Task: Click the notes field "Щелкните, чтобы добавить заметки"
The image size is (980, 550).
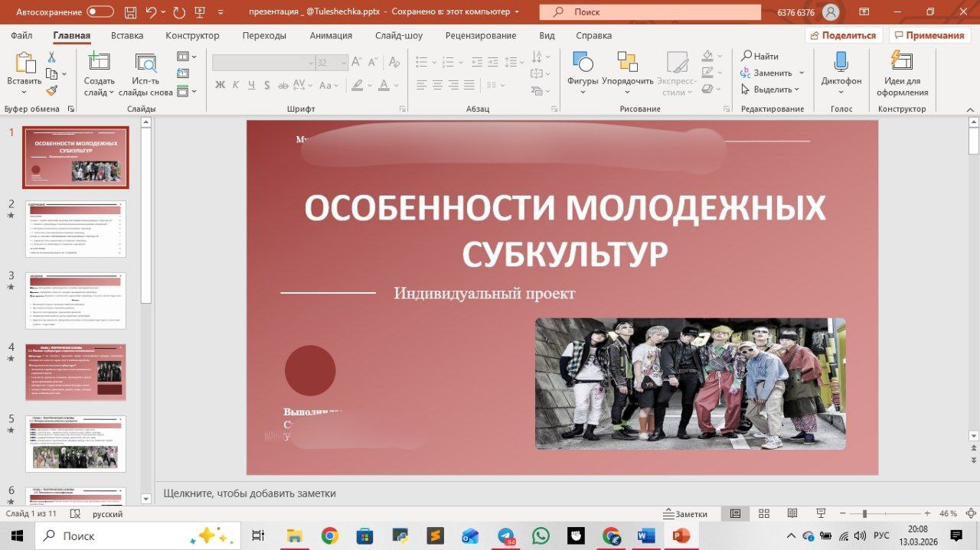Action: coord(250,493)
